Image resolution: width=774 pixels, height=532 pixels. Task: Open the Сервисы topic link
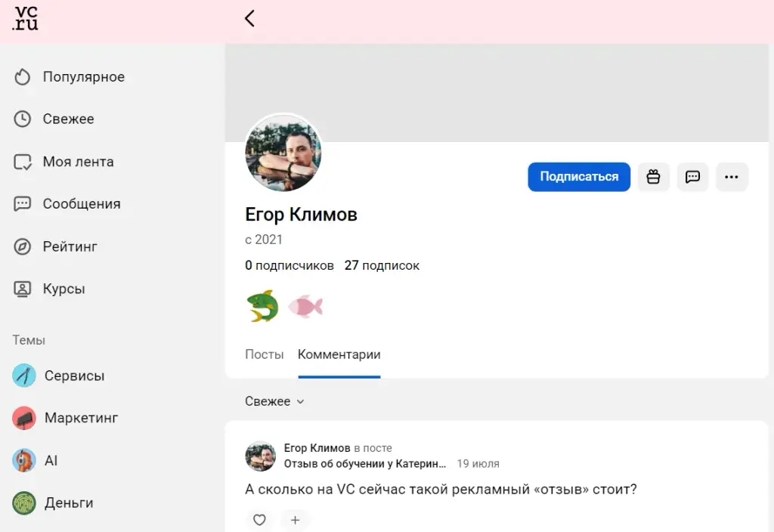click(75, 376)
